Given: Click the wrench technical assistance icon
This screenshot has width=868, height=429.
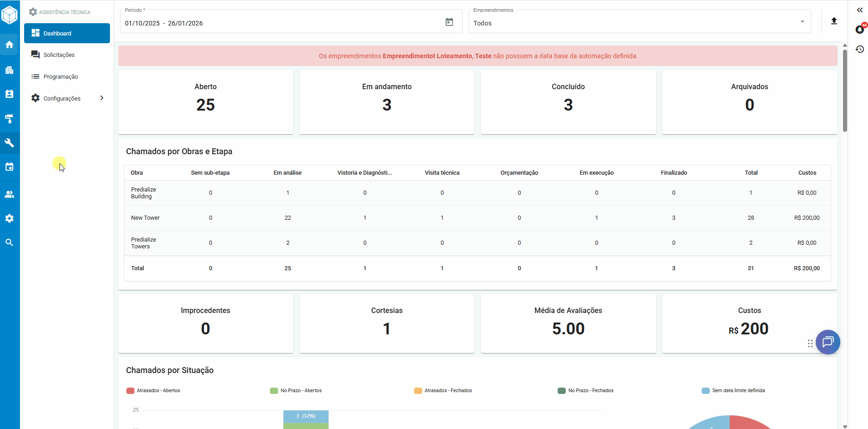Looking at the screenshot, I should [x=9, y=143].
